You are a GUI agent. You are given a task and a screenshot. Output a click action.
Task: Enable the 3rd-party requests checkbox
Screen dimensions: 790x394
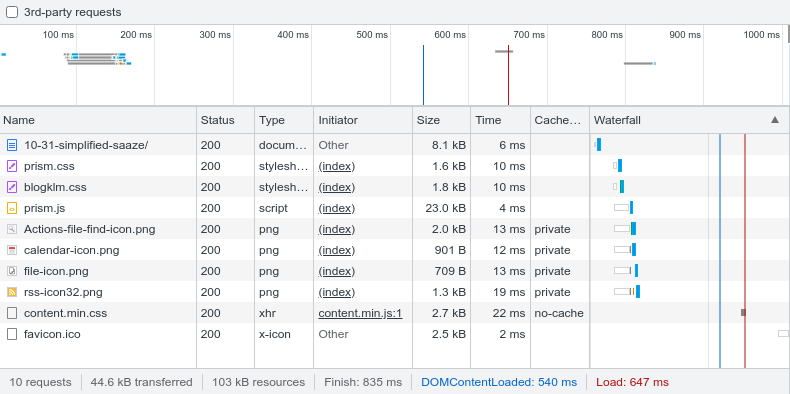(x=12, y=12)
